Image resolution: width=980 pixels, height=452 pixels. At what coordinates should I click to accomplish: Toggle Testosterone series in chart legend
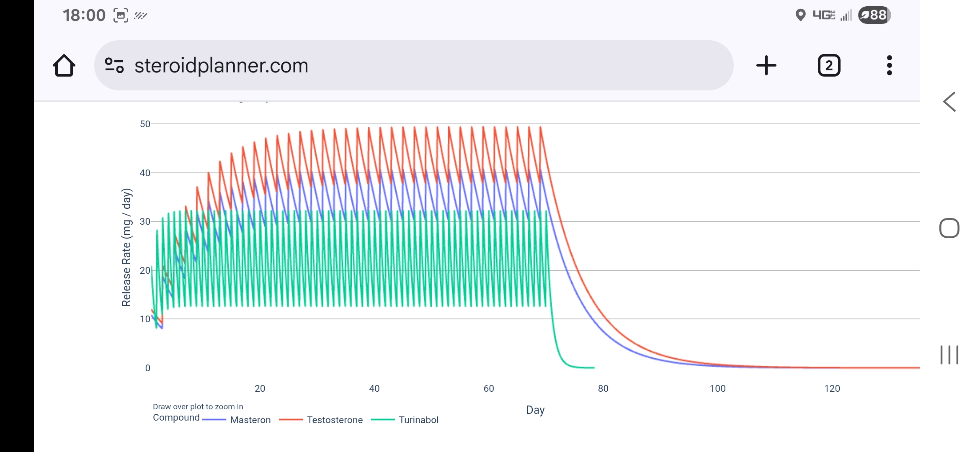click(x=334, y=420)
